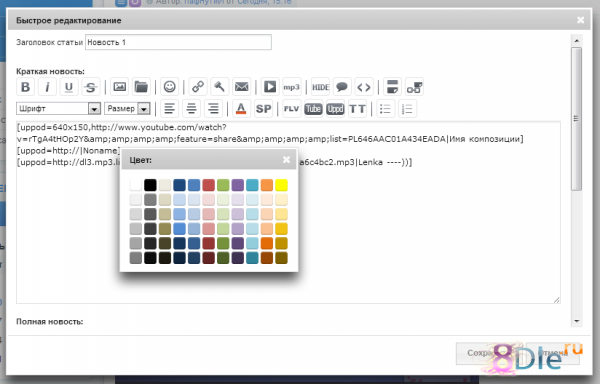The width and height of the screenshot is (600, 384).
Task: Insert a code block with angle brackets
Action: (x=364, y=87)
